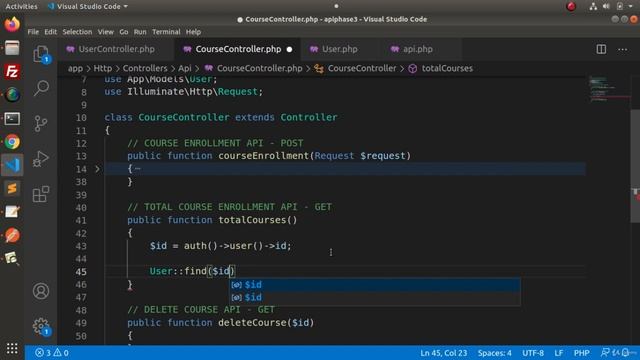The width and height of the screenshot is (640, 360).
Task: Open notifications bell in status bar
Action: pyautogui.click(x=625, y=353)
